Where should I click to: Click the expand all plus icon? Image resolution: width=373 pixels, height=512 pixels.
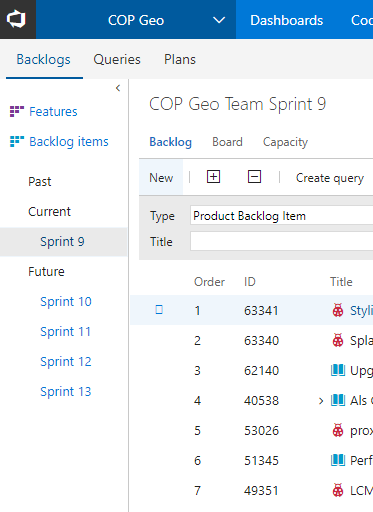pyautogui.click(x=213, y=177)
